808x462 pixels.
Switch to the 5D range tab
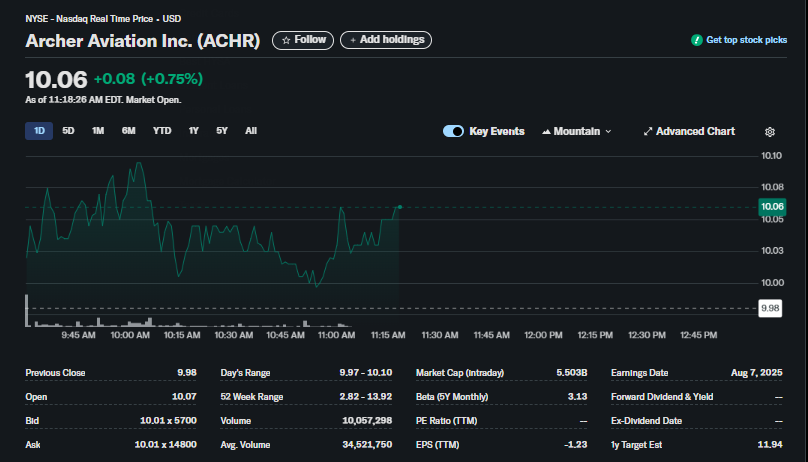[68, 131]
